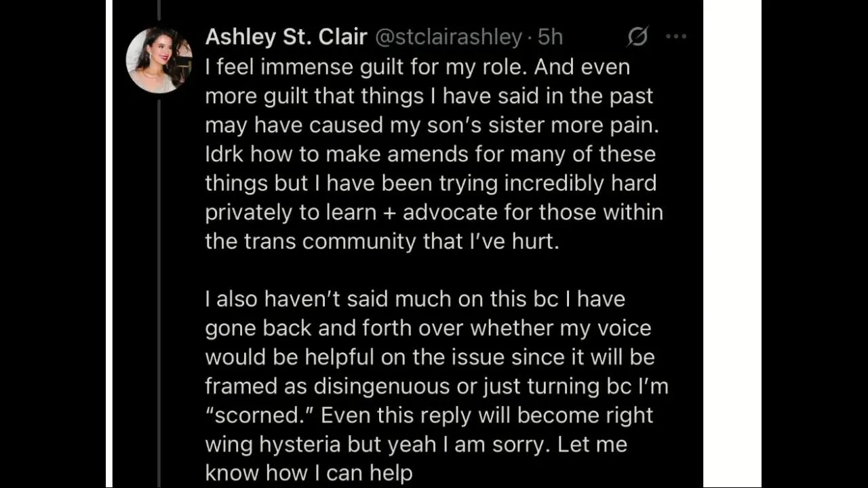Click the line mentioning "my son's sister"

point(427,125)
